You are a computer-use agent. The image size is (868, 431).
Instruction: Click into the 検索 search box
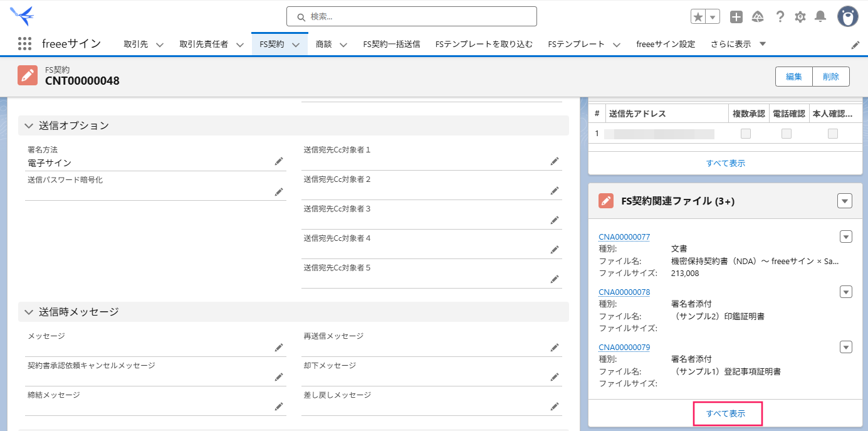pyautogui.click(x=412, y=16)
